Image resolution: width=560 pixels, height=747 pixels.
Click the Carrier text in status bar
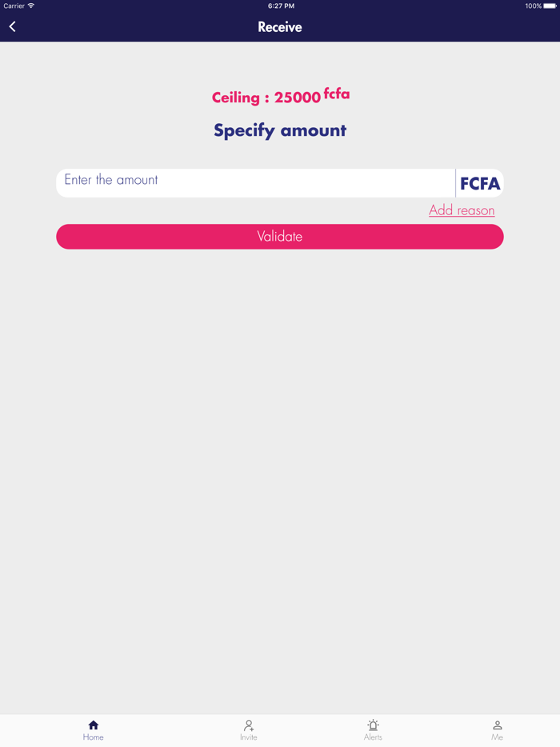pos(14,6)
